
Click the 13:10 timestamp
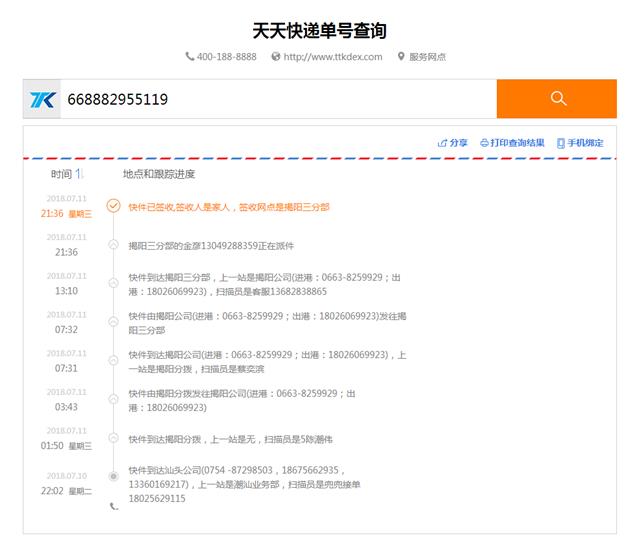66,291
